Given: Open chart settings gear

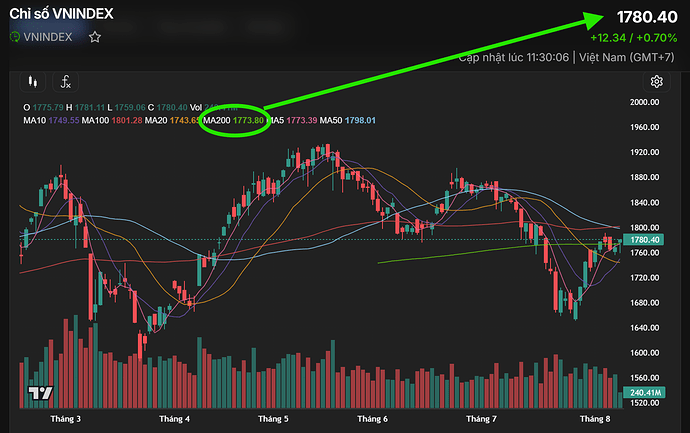Looking at the screenshot, I should click(657, 82).
